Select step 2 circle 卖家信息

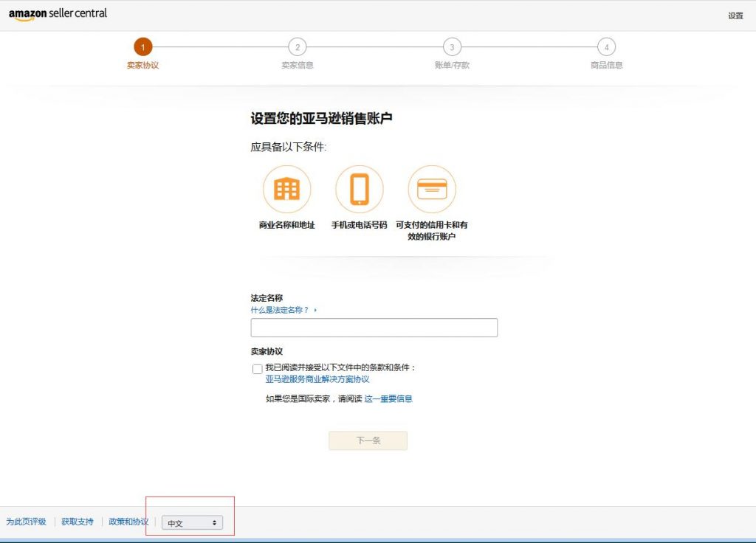point(298,47)
